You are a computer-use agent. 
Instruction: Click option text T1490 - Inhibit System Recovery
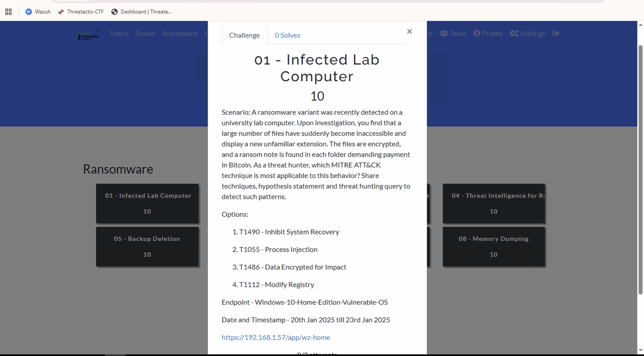(289, 232)
